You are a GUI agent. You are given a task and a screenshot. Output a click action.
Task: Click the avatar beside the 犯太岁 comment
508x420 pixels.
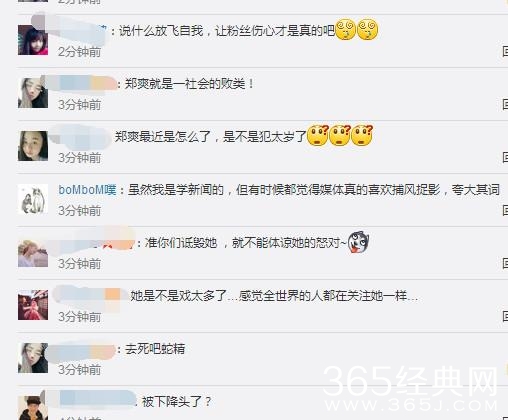pos(33,146)
